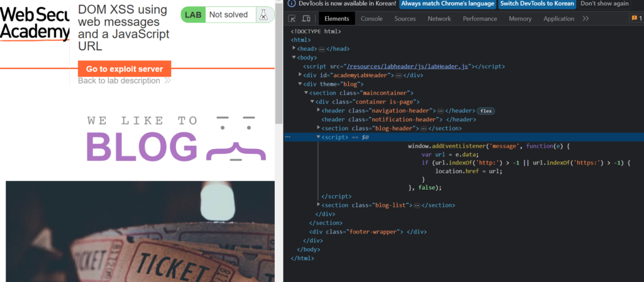Click the flex badge on navigation-header

click(x=486, y=111)
